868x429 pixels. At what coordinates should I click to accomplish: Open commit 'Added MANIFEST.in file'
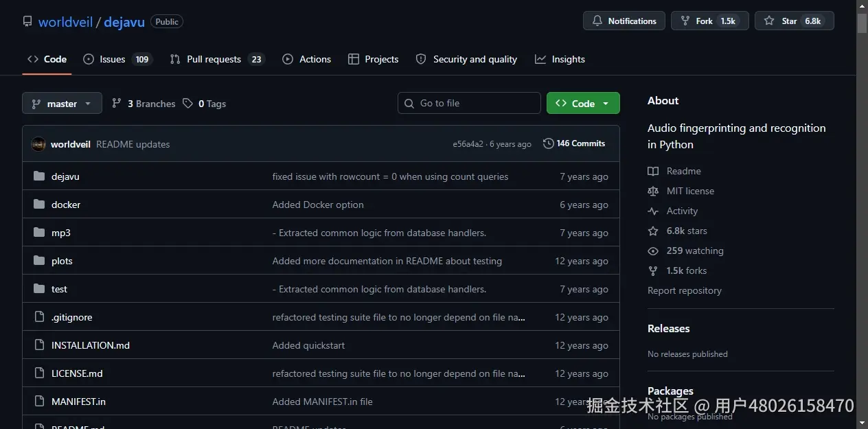[x=322, y=402]
